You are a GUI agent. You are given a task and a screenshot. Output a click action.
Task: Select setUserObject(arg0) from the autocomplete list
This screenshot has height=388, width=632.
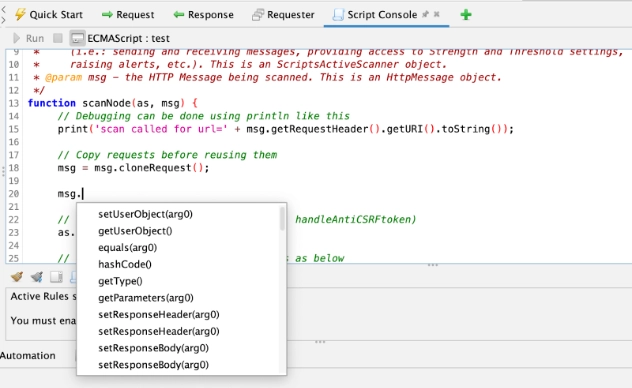click(x=145, y=214)
